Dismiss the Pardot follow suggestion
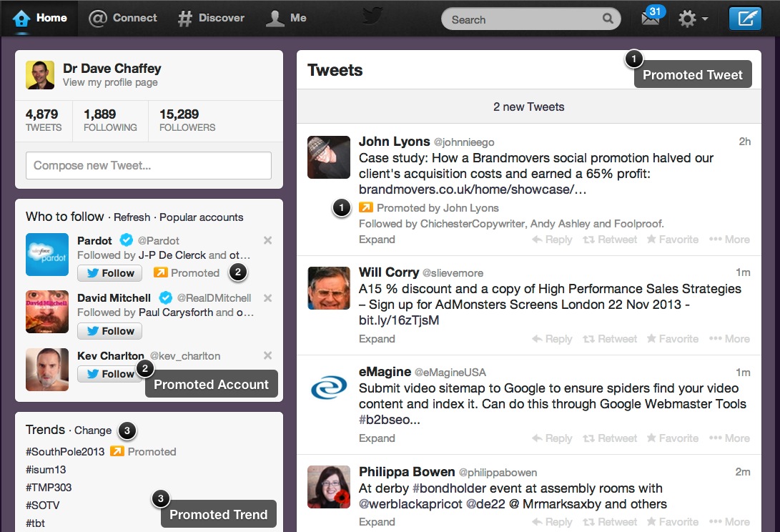 pyautogui.click(x=267, y=240)
